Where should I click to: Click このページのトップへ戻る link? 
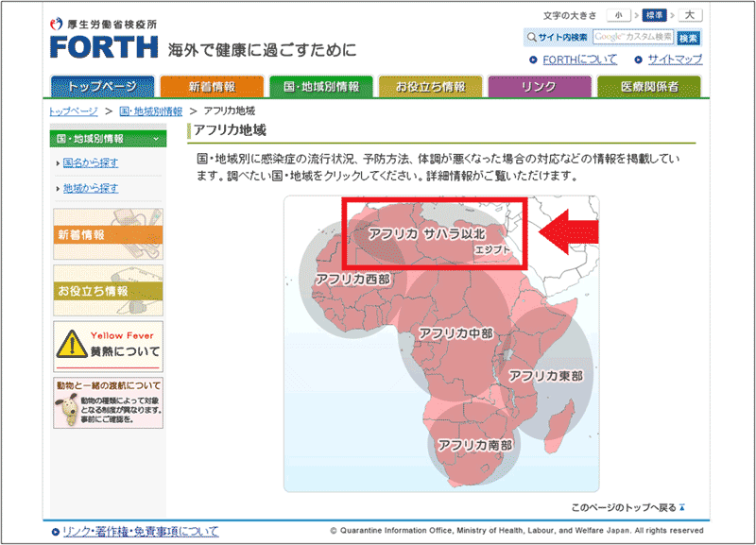(x=624, y=507)
